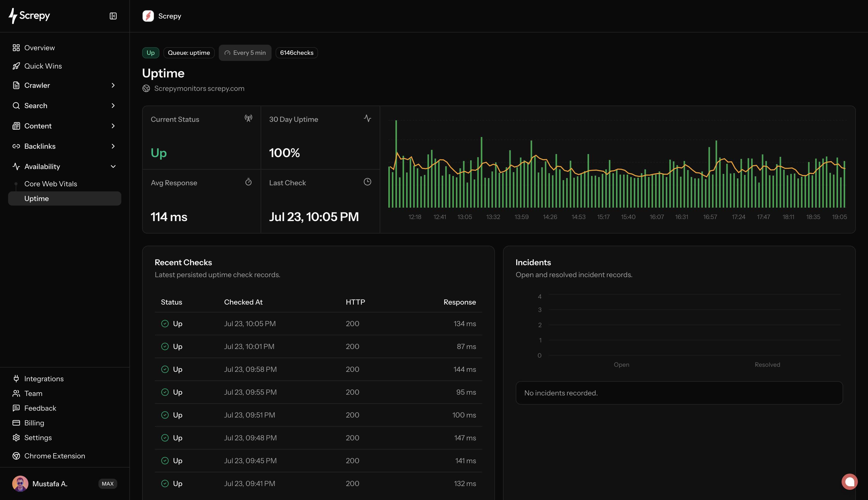The image size is (868, 500).
Task: Navigate to the Team page
Action: (33, 393)
